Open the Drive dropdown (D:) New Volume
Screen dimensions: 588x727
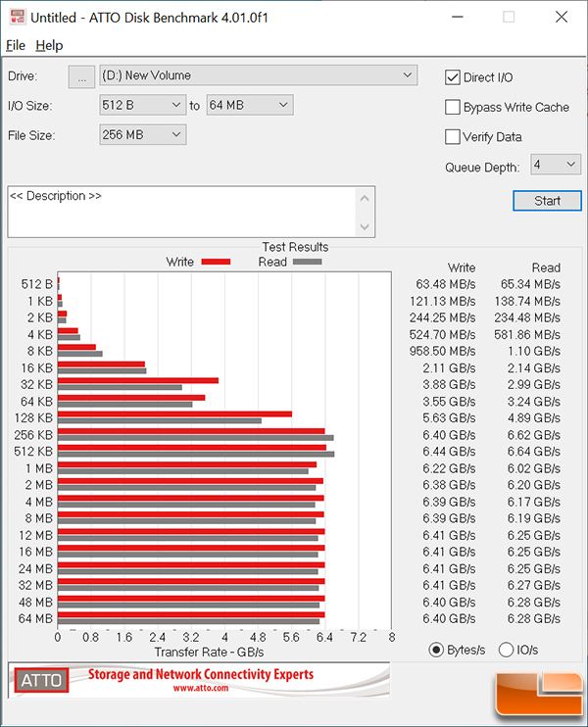(x=259, y=75)
